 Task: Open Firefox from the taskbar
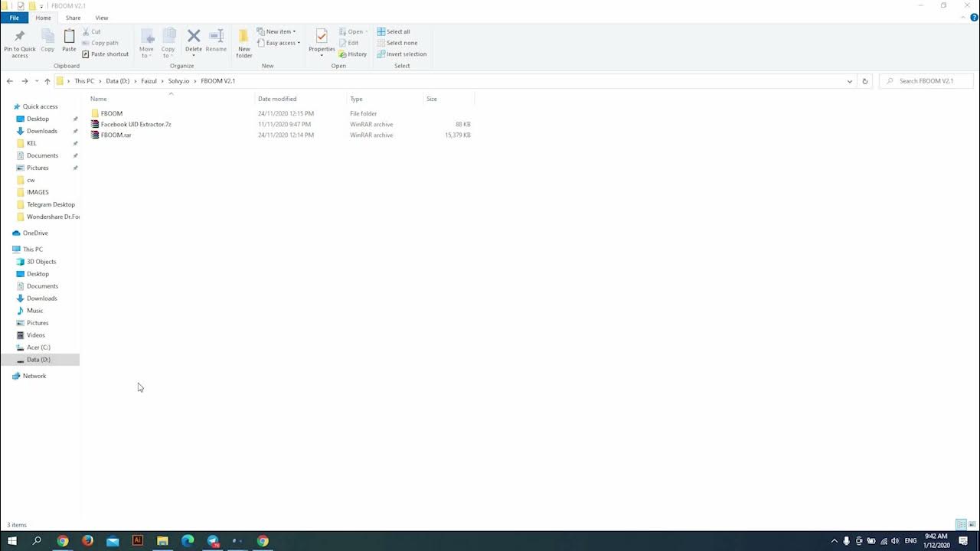87,540
